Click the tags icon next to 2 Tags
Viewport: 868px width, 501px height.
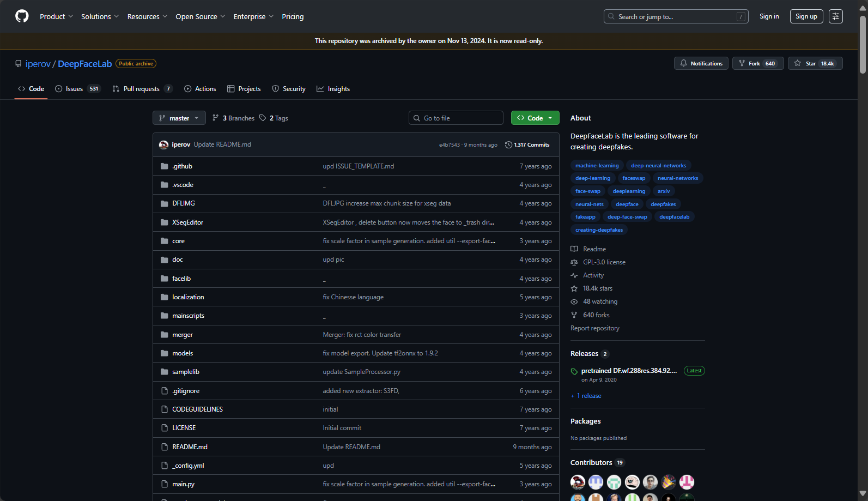point(263,118)
